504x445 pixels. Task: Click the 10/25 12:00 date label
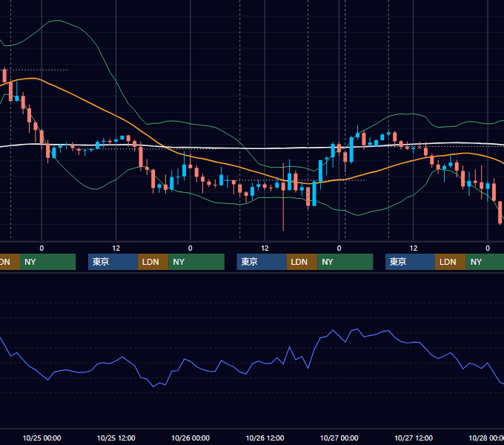tap(116, 438)
